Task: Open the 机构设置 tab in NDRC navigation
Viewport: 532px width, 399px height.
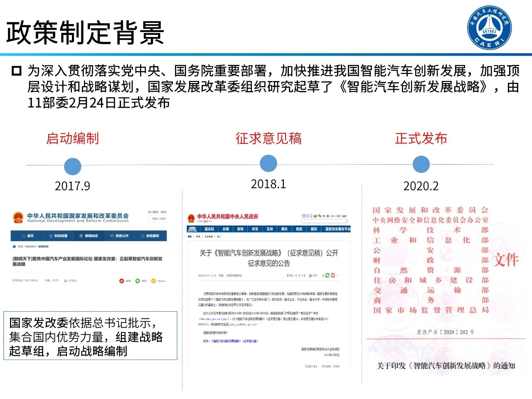Action: 58,236
